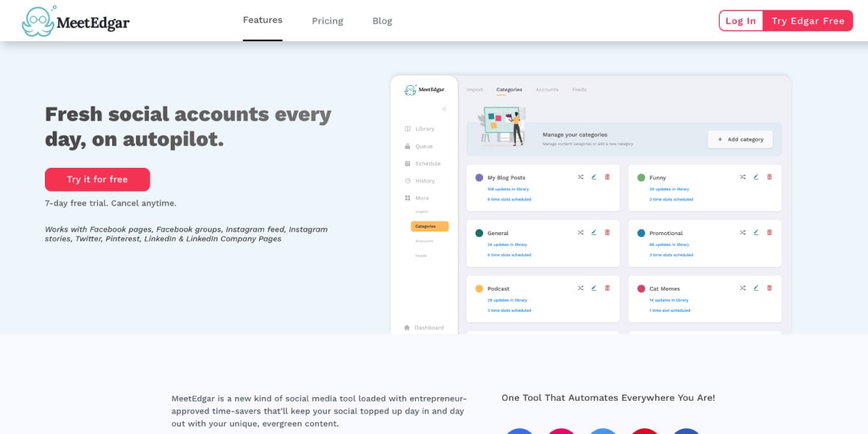Click the Dashboard home icon in sidebar
The height and width of the screenshot is (434, 868).
pyautogui.click(x=407, y=328)
